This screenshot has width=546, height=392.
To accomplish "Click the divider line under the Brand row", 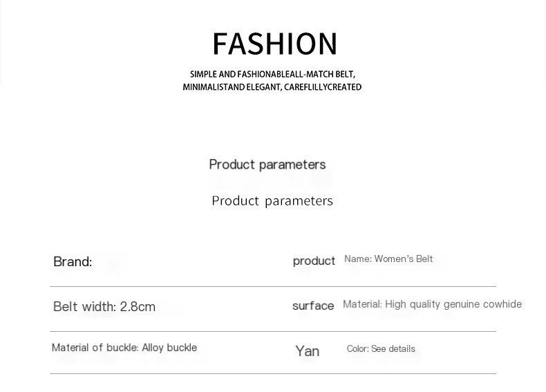I will [272, 286].
